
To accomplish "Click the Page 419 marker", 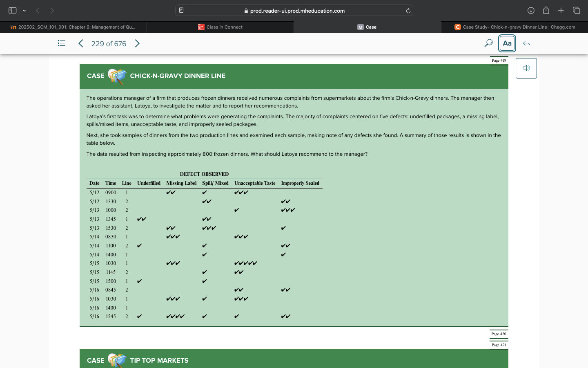I will 499,61.
